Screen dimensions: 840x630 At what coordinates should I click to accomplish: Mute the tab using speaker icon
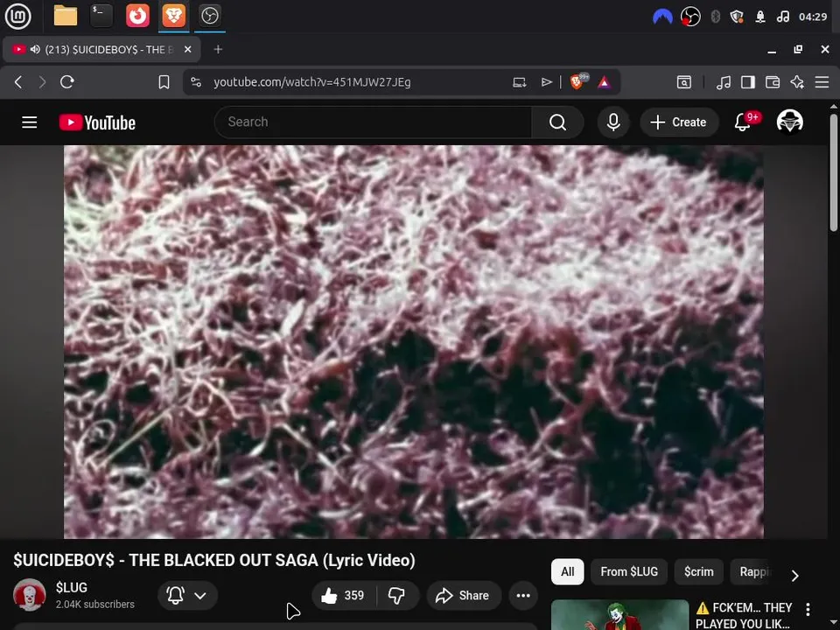pyautogui.click(x=35, y=49)
